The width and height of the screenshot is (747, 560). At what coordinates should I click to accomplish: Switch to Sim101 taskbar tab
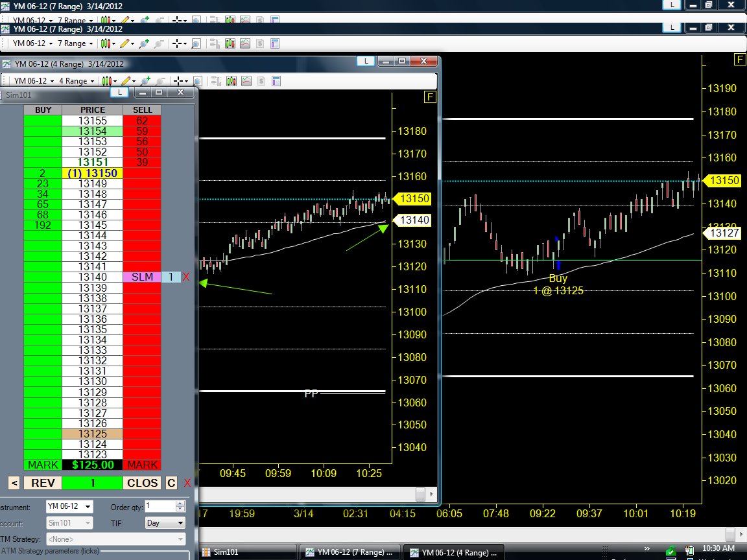248,552
